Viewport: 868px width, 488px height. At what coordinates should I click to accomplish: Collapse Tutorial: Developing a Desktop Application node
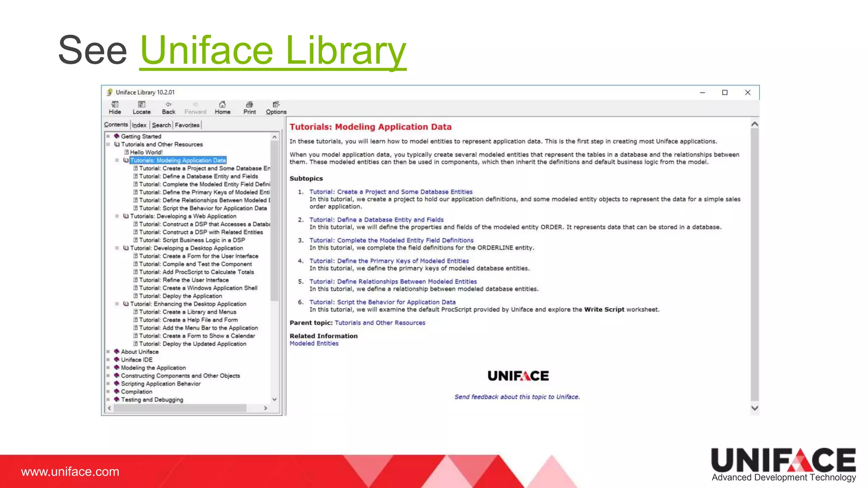pyautogui.click(x=117, y=248)
